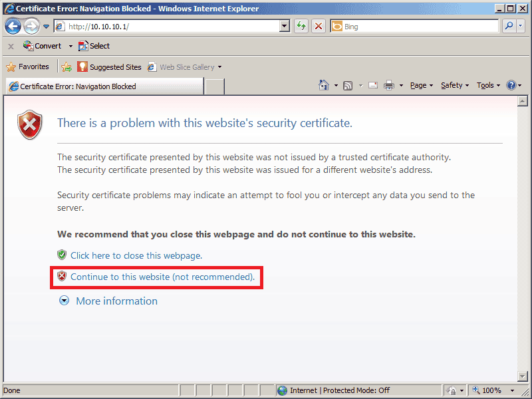The image size is (532, 399).
Task: Click the Add to Favorites Bar icon
Action: coord(66,67)
